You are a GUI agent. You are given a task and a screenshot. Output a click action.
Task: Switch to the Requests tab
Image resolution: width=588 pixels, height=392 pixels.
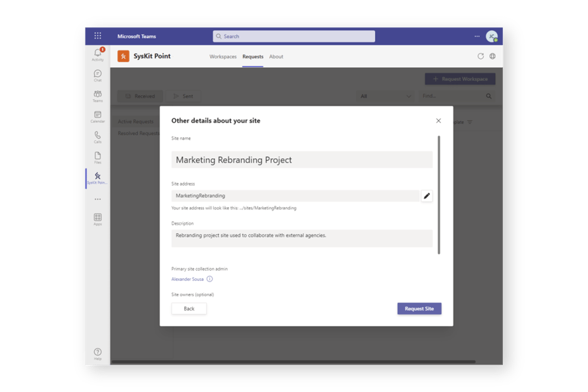tap(253, 57)
